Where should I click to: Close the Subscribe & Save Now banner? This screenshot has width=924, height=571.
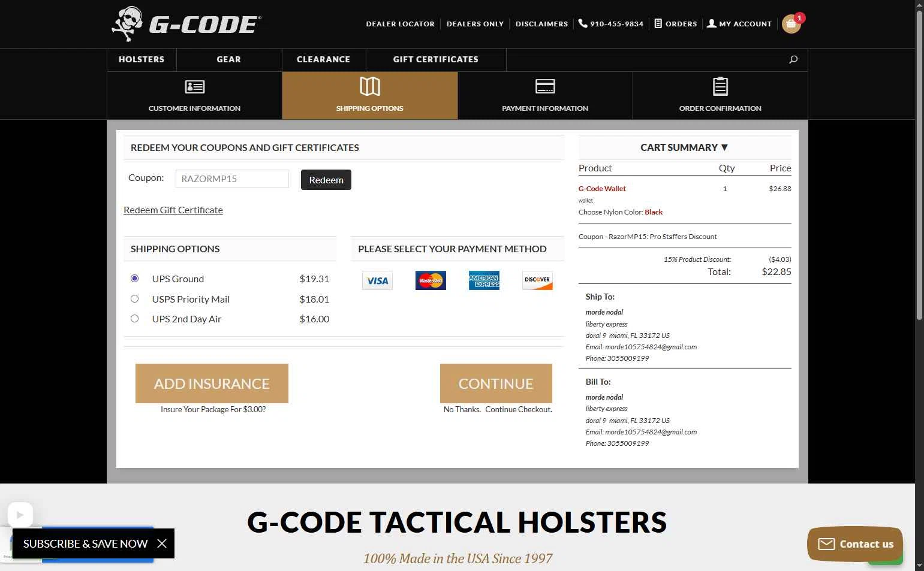click(162, 543)
